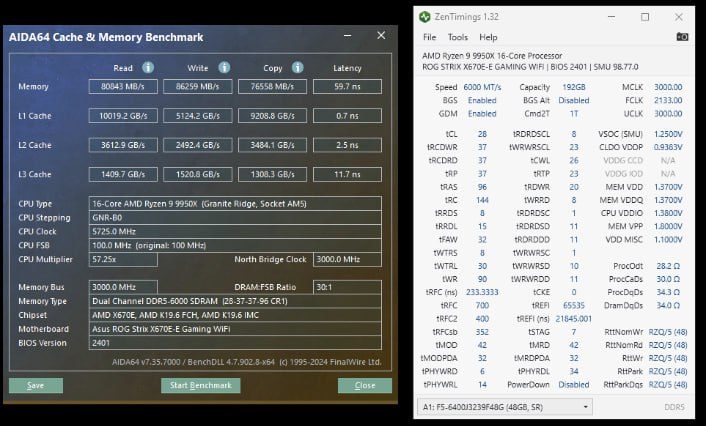Click the CPU Stepping field GNR-B0

[x=235, y=218]
